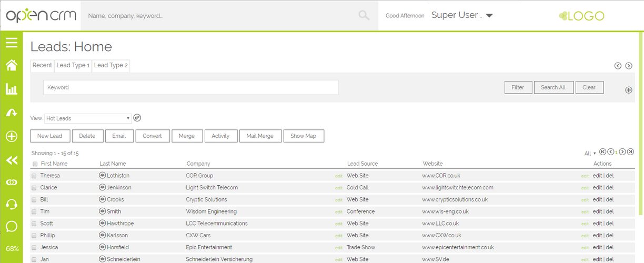Select the checkbox next to Bill

pos(34,200)
